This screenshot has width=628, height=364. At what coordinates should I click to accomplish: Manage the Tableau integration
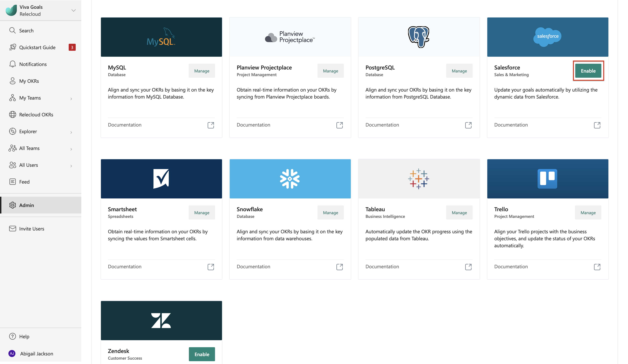pyautogui.click(x=459, y=213)
